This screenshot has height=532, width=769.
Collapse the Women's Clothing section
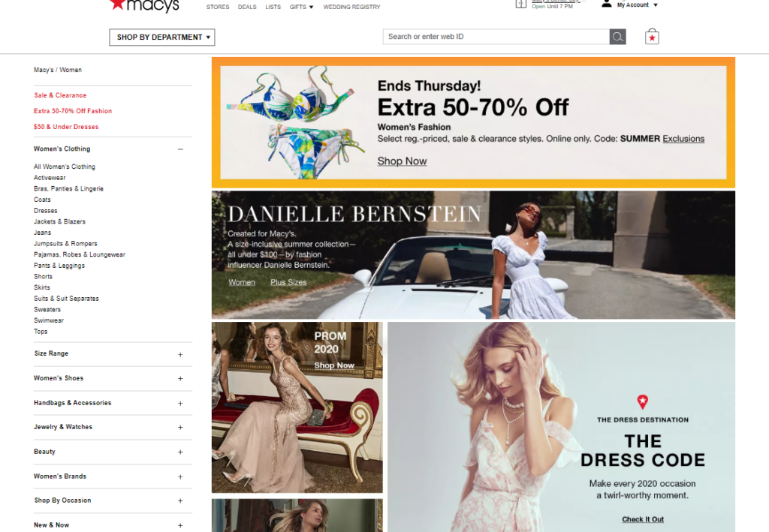(180, 149)
